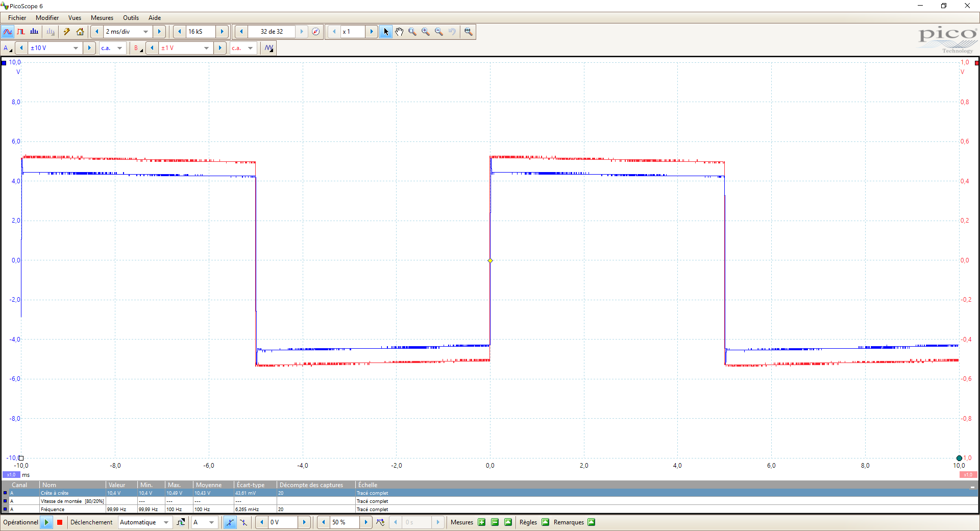Click the red stop capture button
The height and width of the screenshot is (531, 980).
pos(60,522)
